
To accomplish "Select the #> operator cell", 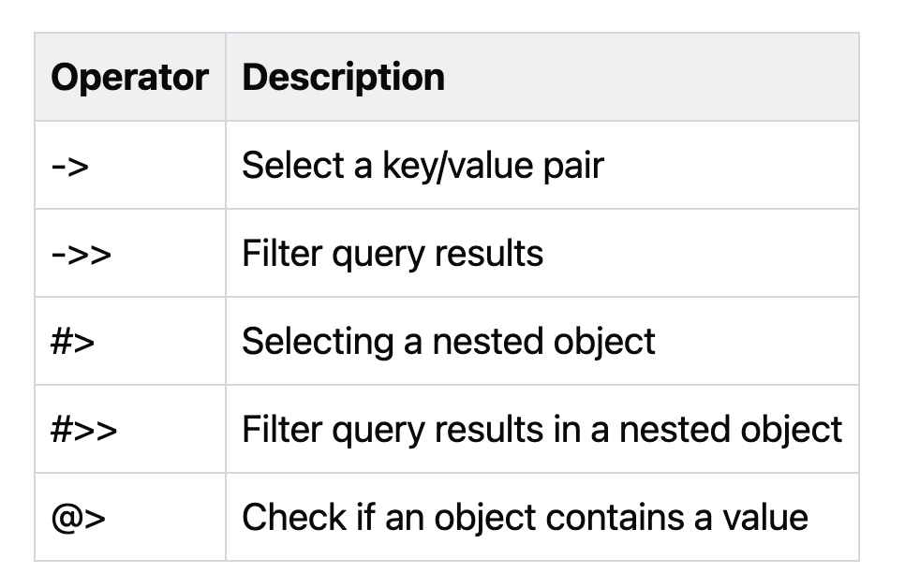I will click(x=73, y=342).
